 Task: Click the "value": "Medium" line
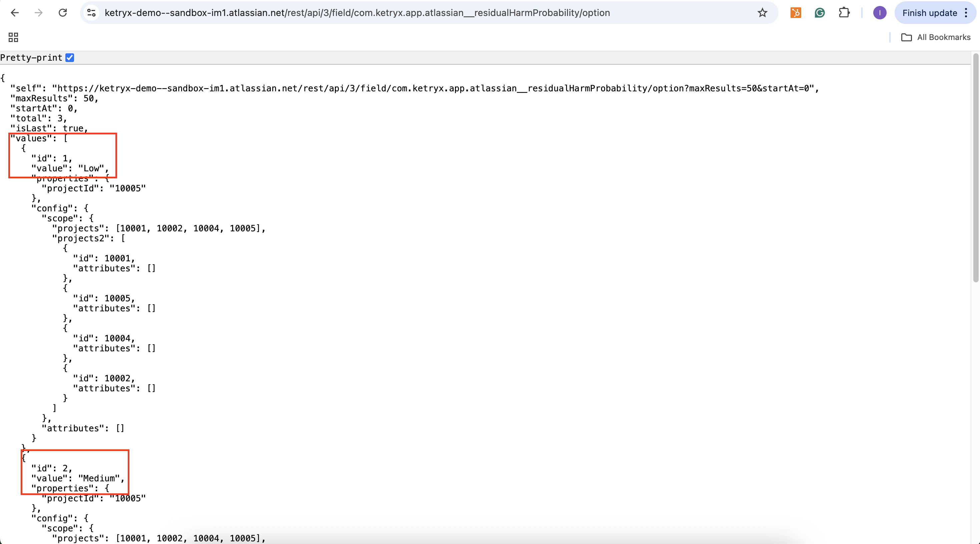(78, 478)
